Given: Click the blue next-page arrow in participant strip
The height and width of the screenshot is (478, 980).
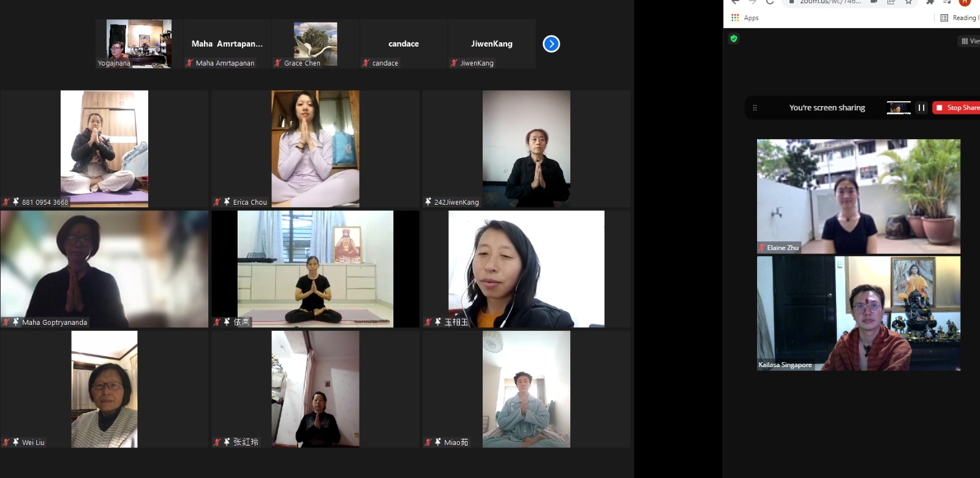Looking at the screenshot, I should coord(551,44).
